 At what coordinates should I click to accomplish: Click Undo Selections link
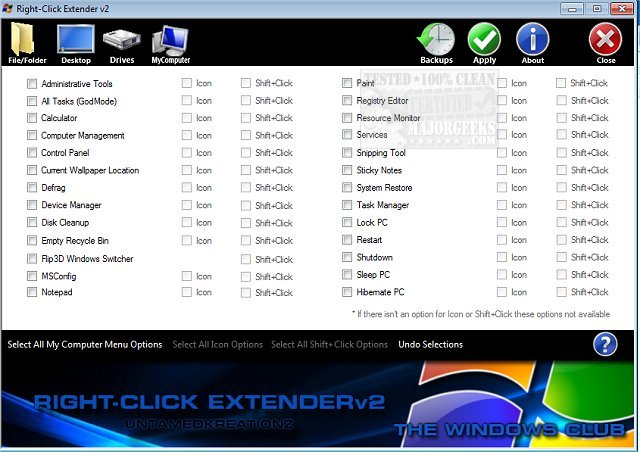pyautogui.click(x=431, y=345)
